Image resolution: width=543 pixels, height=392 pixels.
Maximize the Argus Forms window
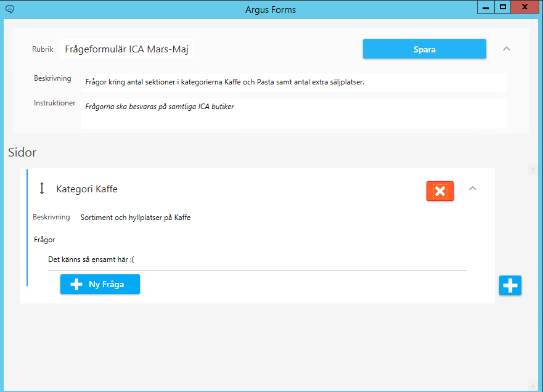(503, 7)
